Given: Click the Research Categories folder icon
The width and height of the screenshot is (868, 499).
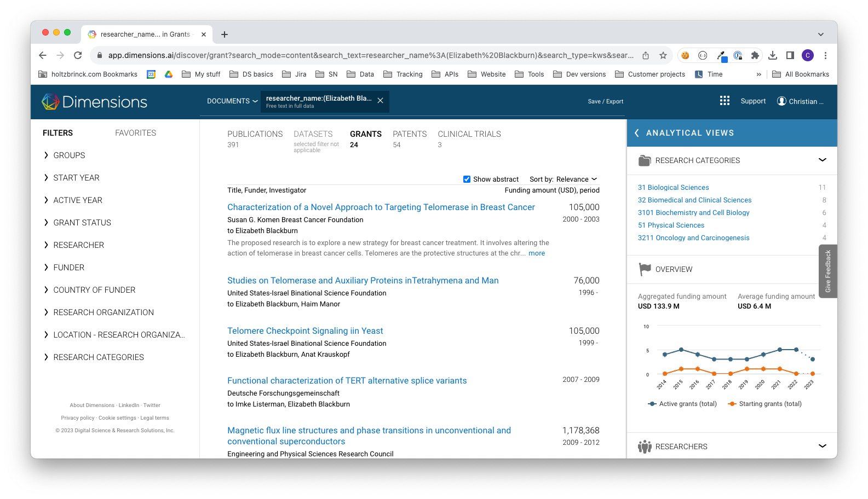Looking at the screenshot, I should click(x=645, y=160).
